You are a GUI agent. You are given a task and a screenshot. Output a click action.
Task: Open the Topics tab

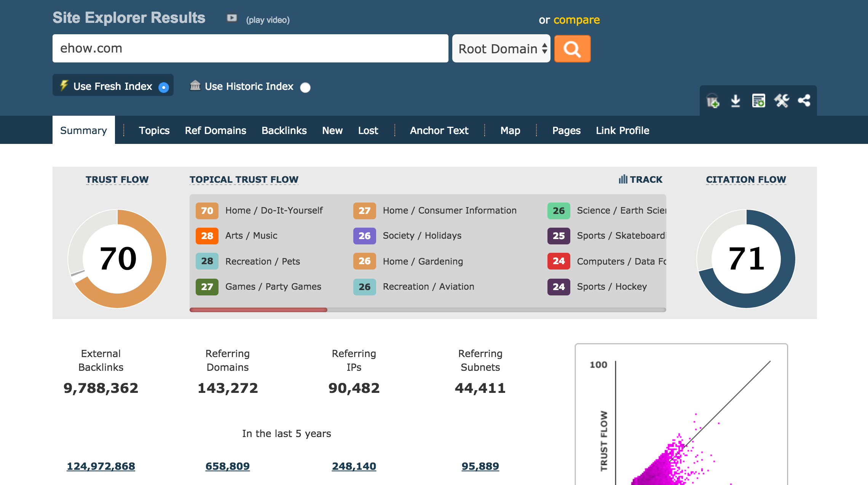[154, 130]
